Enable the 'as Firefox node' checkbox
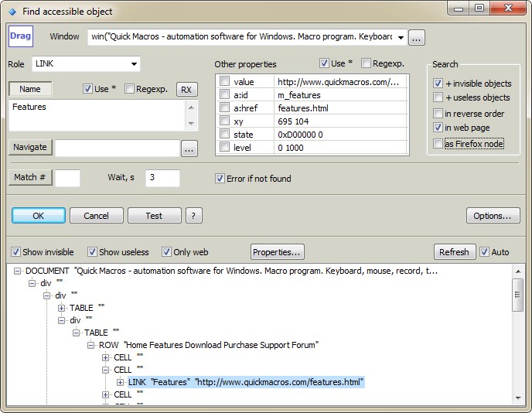The height and width of the screenshot is (413, 532). pyautogui.click(x=438, y=144)
